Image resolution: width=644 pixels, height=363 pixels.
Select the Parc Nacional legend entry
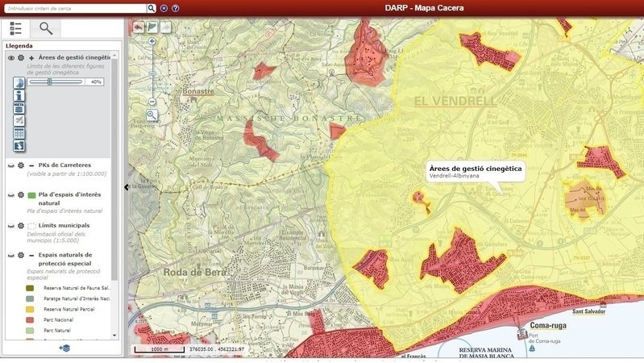point(58,319)
